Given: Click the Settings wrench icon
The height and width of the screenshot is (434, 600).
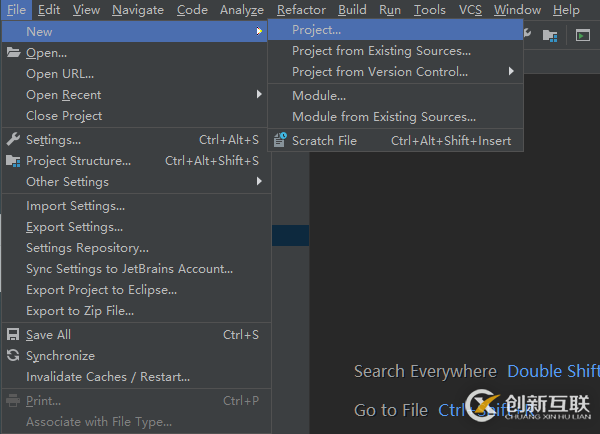Looking at the screenshot, I should [x=13, y=140].
